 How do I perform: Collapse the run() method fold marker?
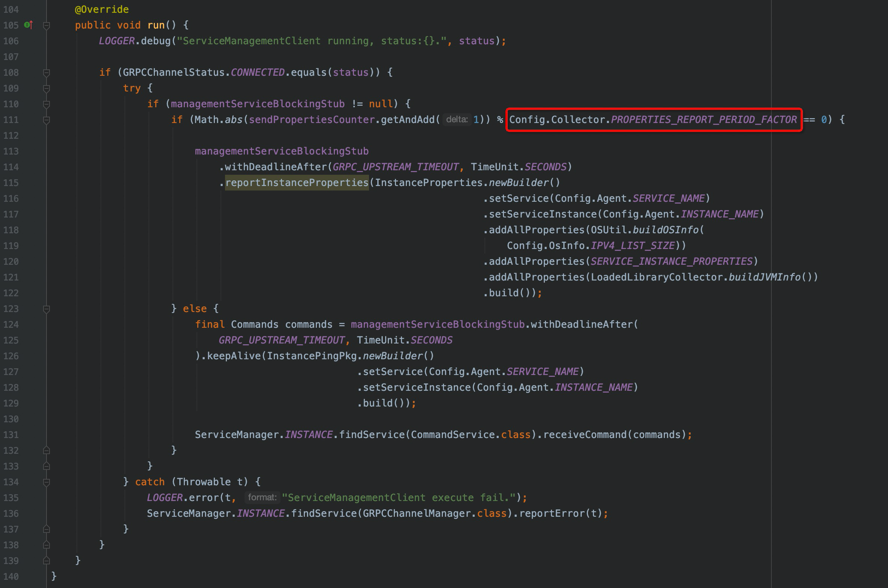click(46, 25)
